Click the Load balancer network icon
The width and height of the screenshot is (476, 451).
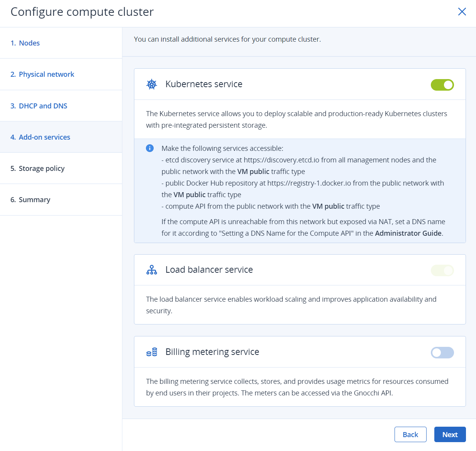(152, 270)
